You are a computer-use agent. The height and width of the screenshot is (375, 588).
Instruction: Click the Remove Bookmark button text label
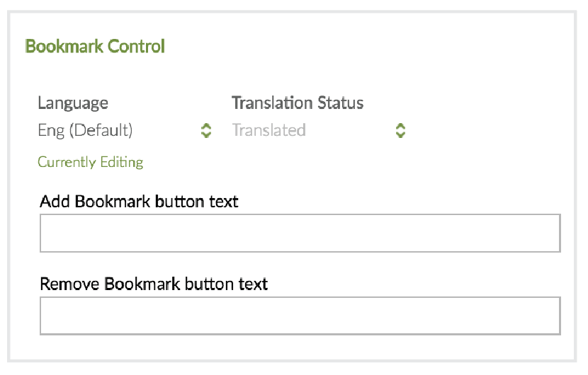click(154, 284)
